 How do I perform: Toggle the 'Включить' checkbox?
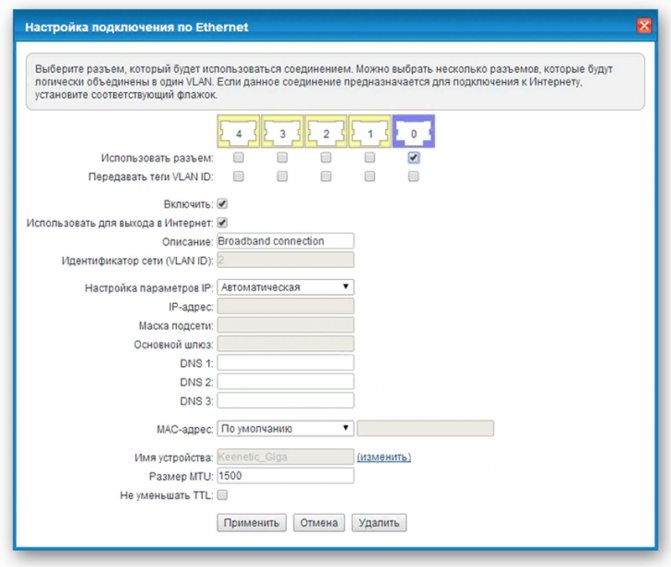(223, 204)
